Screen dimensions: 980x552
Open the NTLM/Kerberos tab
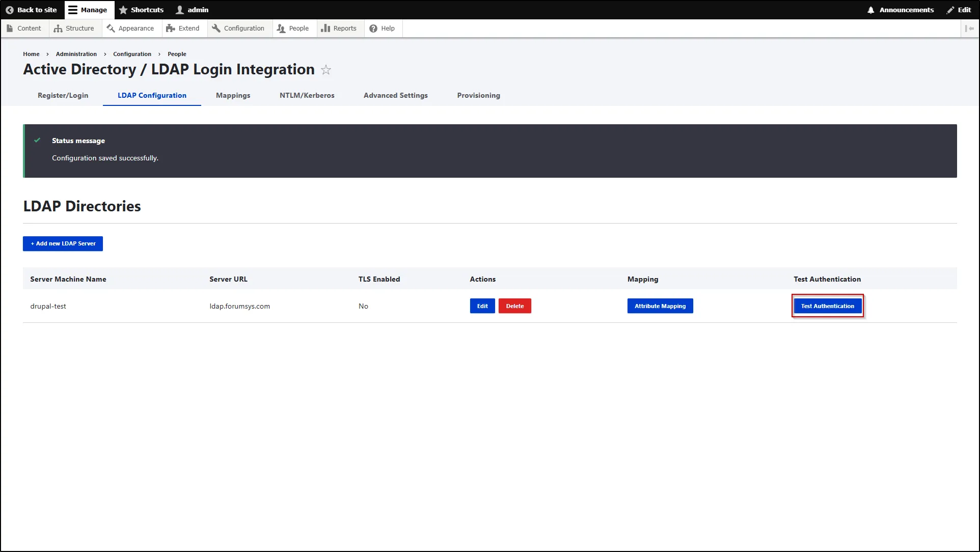pos(307,95)
